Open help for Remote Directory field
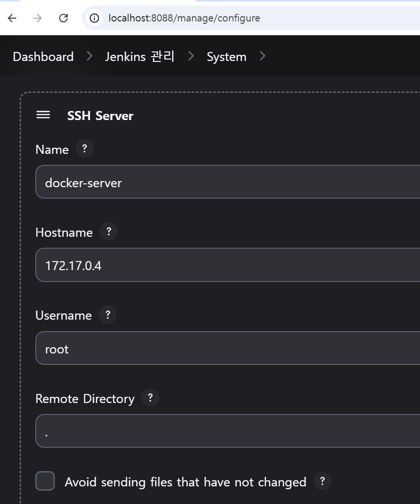Viewport: 420px width, 504px height. [150, 397]
